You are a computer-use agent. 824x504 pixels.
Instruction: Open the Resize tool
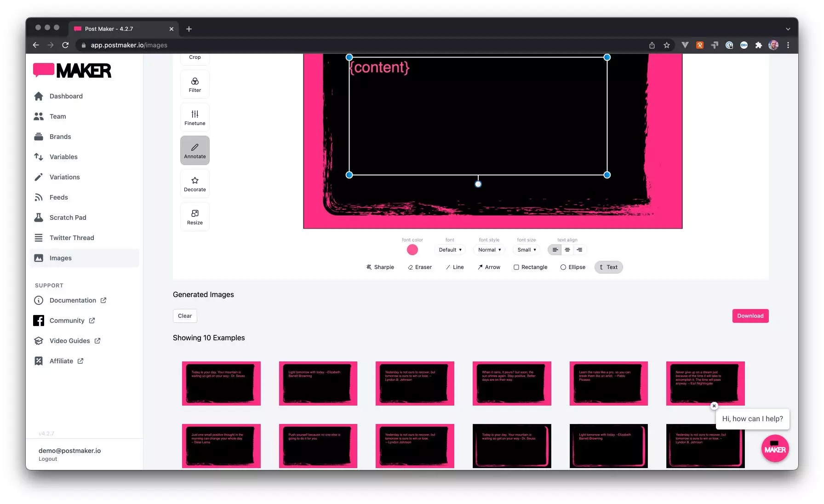(195, 217)
